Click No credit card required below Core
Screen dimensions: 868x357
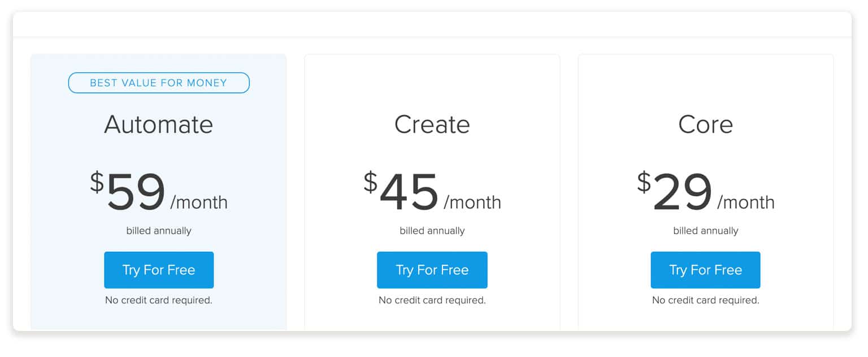click(x=706, y=300)
